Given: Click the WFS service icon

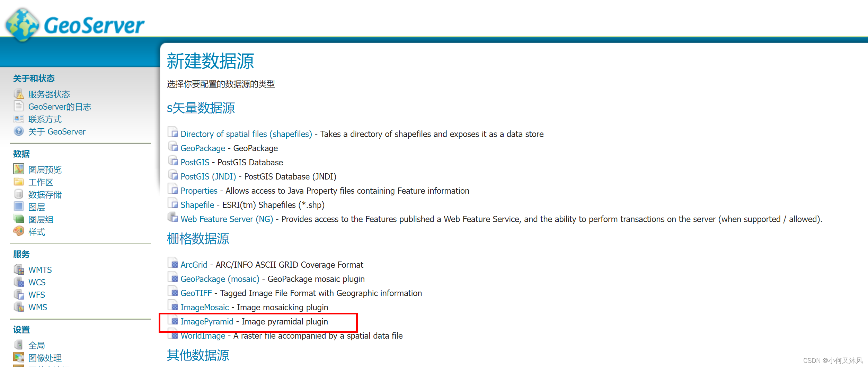Looking at the screenshot, I should coord(19,294).
